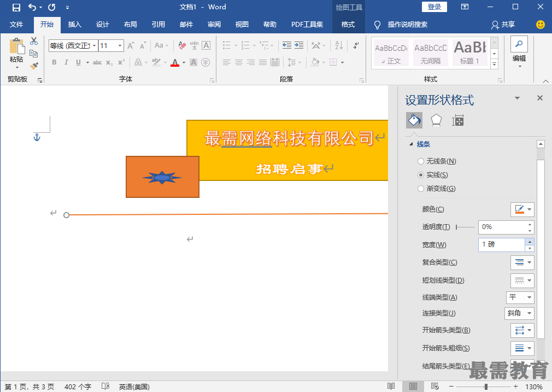The image size is (552, 392).
Task: Adjust the transparency (透明度) slider
Action: pos(465,227)
